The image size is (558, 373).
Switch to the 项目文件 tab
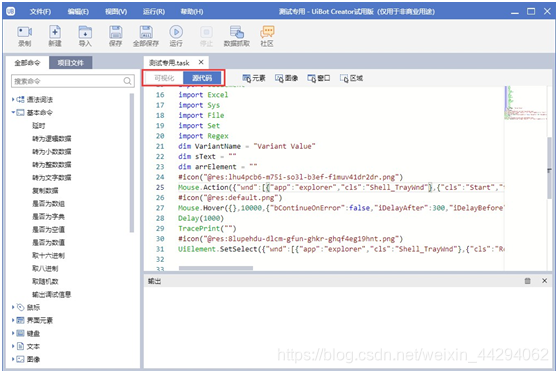point(70,63)
